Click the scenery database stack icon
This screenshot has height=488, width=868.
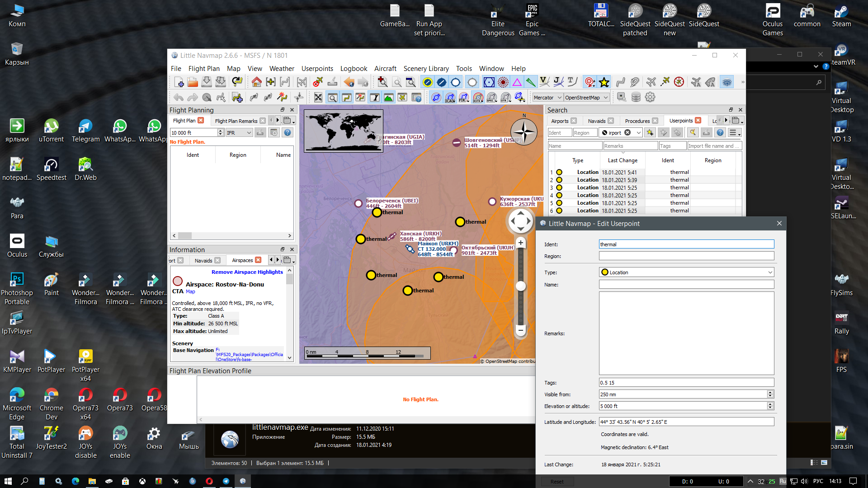(x=636, y=97)
